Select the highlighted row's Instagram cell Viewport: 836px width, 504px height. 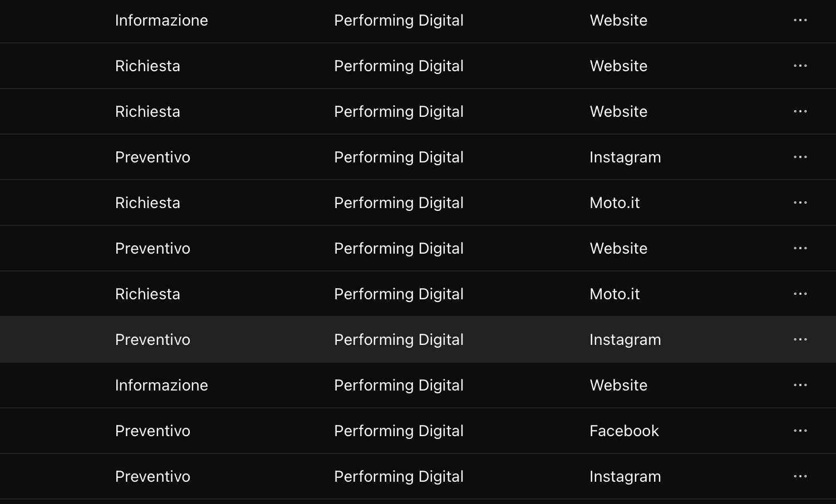(x=625, y=340)
